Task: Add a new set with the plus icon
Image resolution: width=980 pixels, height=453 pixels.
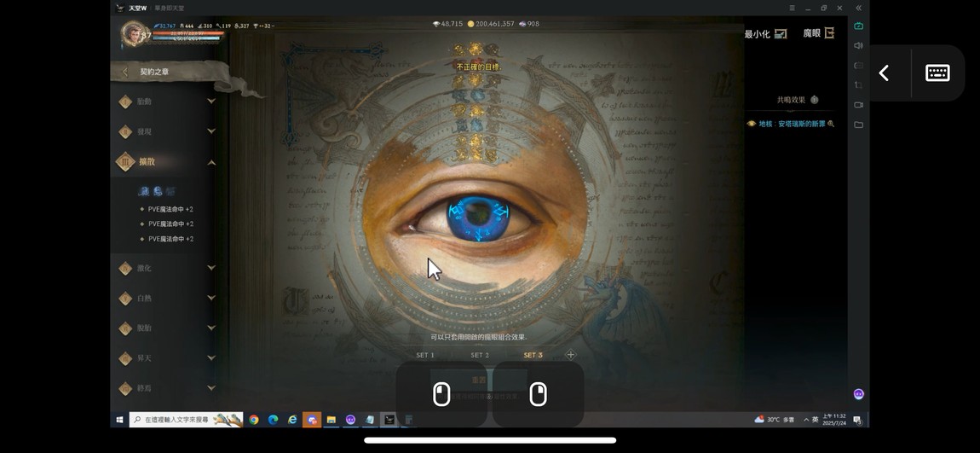Action: pos(571,355)
